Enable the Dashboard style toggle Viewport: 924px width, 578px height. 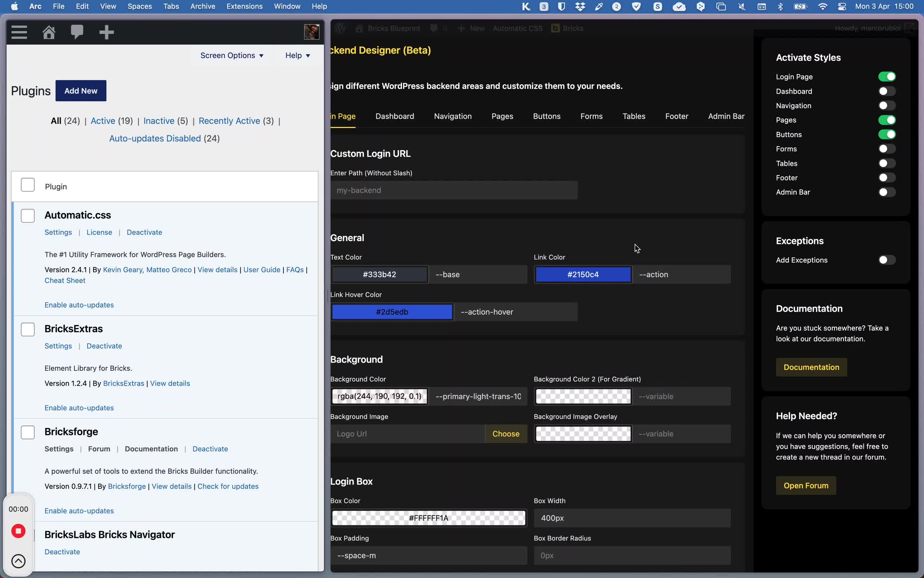point(886,91)
